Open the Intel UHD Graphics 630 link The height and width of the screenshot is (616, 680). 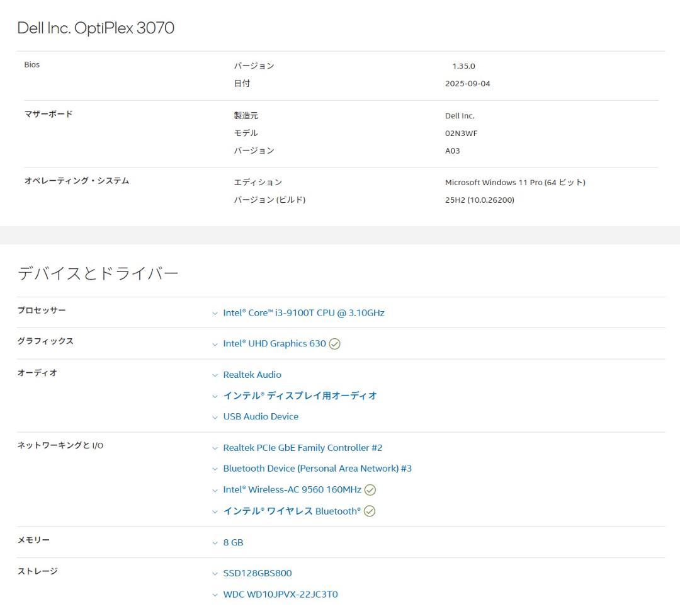tap(274, 343)
